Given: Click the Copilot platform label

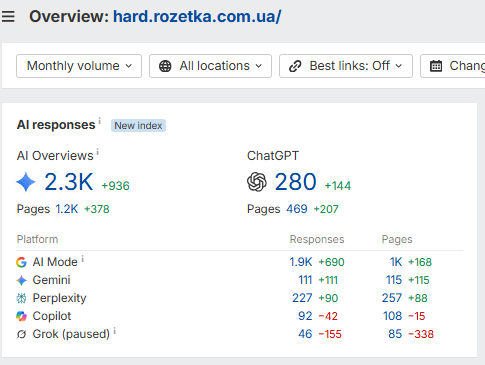Looking at the screenshot, I should [52, 316].
